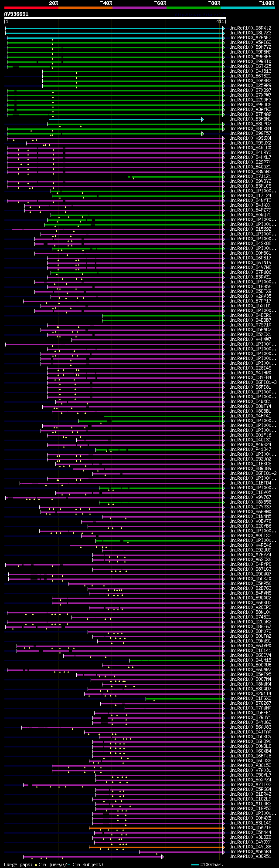Click label UniRef100_B9GT57
This screenshot has height=868, width=279.
tap(250, 134)
